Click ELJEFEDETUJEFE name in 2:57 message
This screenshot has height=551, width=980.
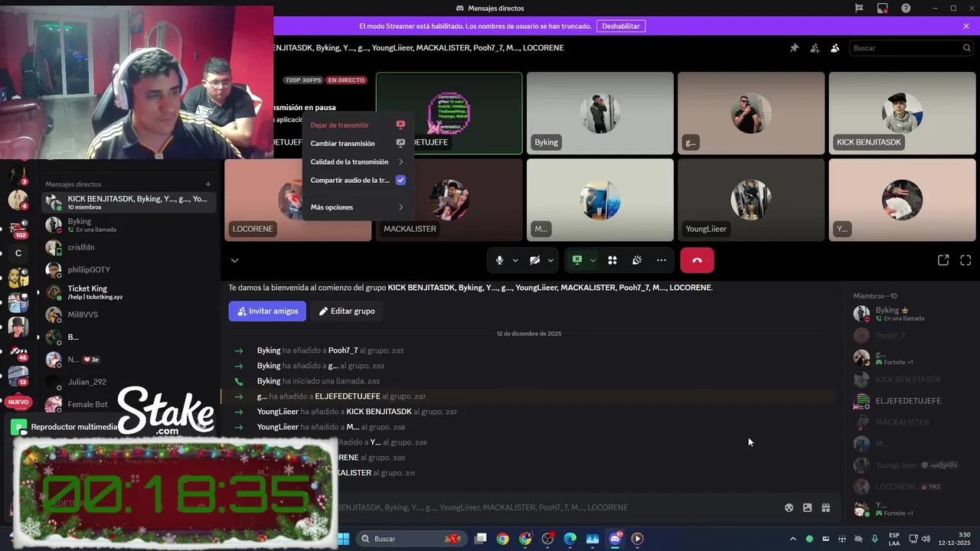[x=348, y=396]
